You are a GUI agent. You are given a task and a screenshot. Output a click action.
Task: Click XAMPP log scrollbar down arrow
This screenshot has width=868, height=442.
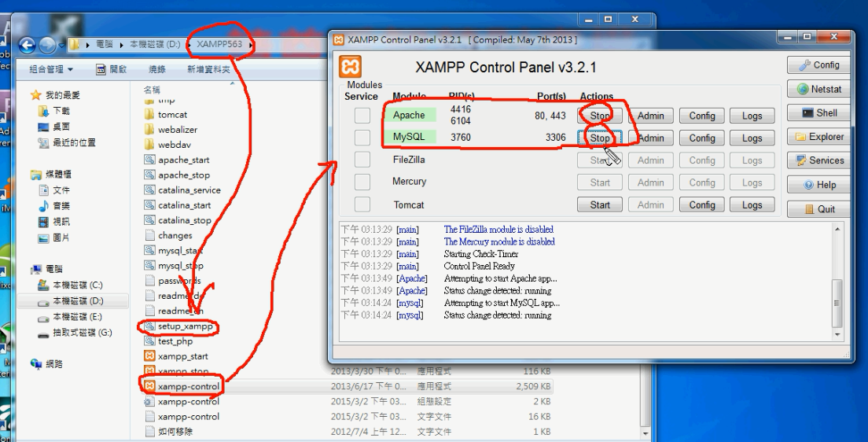pos(837,334)
